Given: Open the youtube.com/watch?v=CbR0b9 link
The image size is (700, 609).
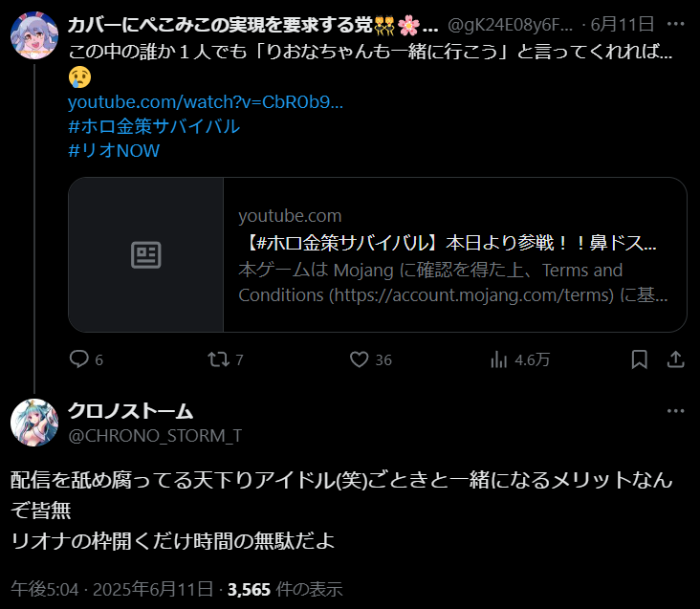Looking at the screenshot, I should coord(206,102).
